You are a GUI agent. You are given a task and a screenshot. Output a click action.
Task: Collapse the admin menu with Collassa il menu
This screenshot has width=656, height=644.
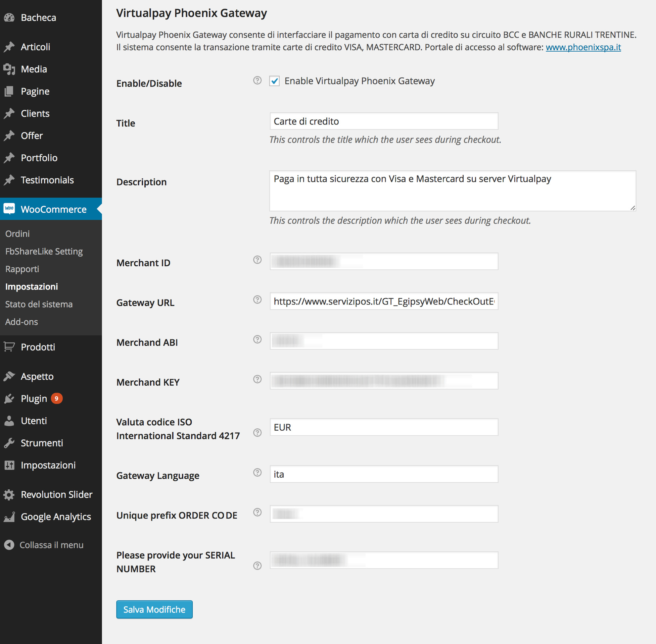pos(44,545)
